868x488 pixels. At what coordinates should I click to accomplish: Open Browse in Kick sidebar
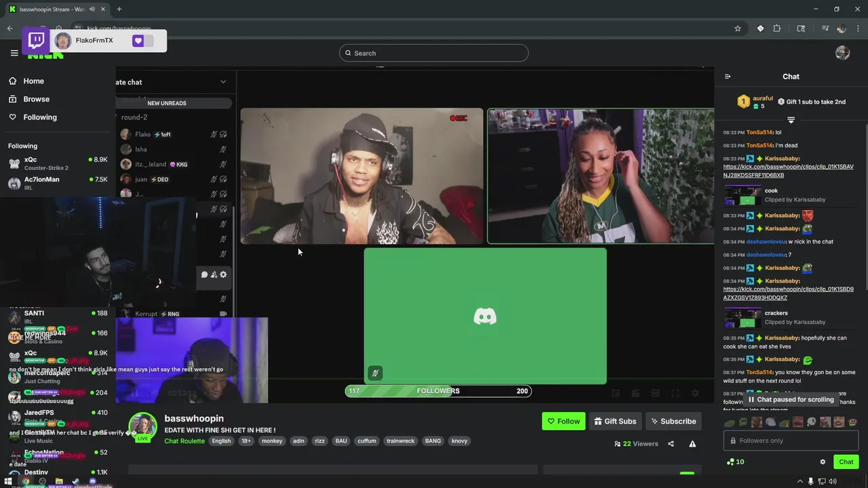pyautogui.click(x=28, y=99)
